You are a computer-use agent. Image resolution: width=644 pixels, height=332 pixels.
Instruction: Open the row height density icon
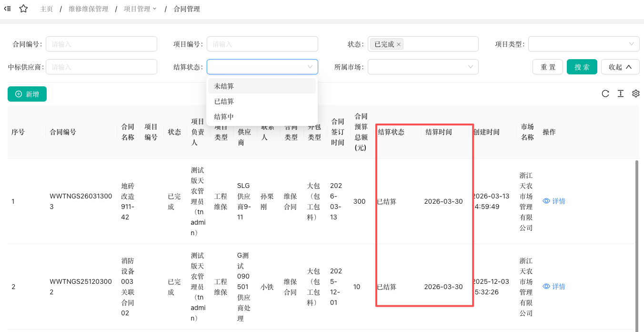coord(621,93)
